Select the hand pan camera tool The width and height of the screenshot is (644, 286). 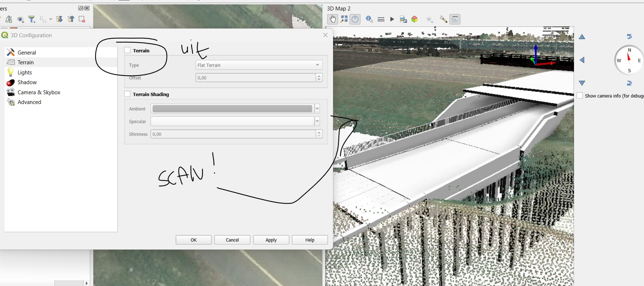pyautogui.click(x=333, y=19)
